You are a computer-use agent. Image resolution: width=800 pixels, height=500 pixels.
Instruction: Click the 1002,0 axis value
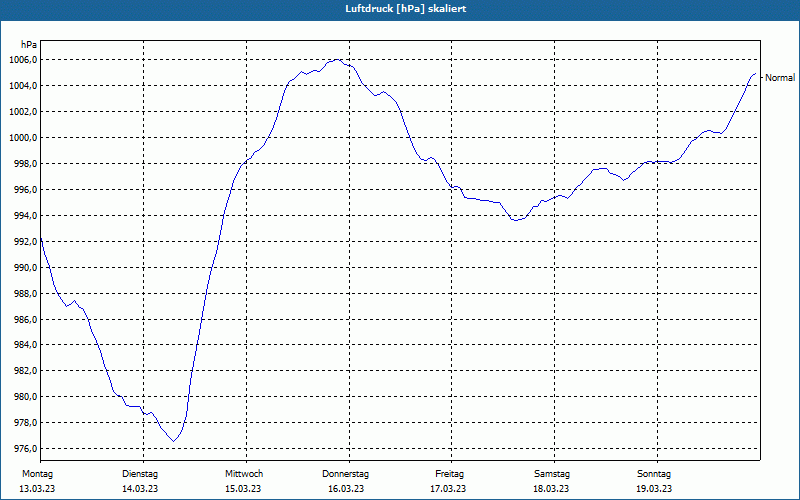pos(23,112)
